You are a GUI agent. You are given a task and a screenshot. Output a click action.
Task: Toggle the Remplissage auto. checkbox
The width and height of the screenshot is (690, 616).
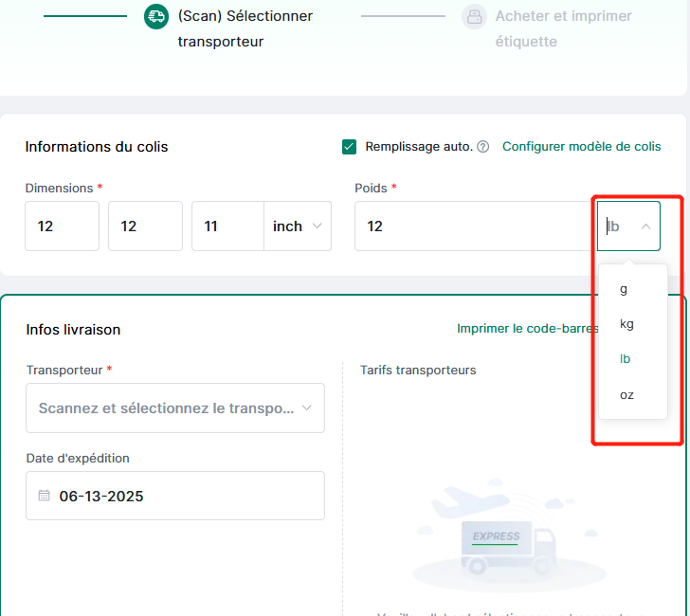[x=350, y=147]
